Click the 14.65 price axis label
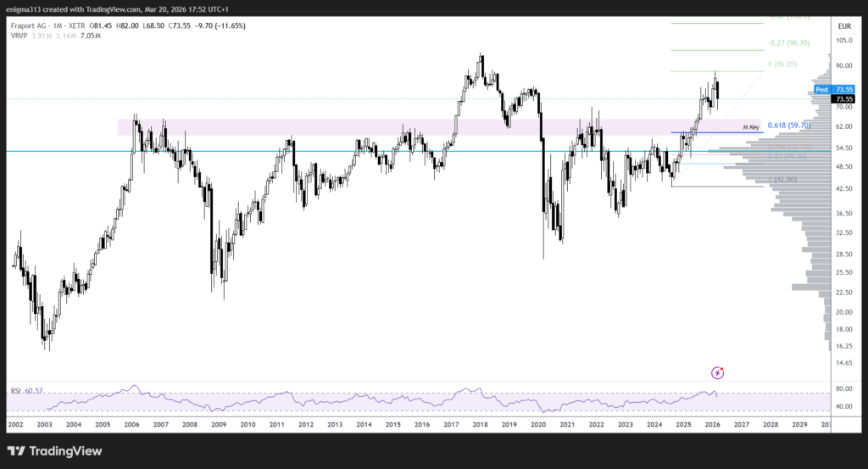The image size is (868, 469). point(843,363)
